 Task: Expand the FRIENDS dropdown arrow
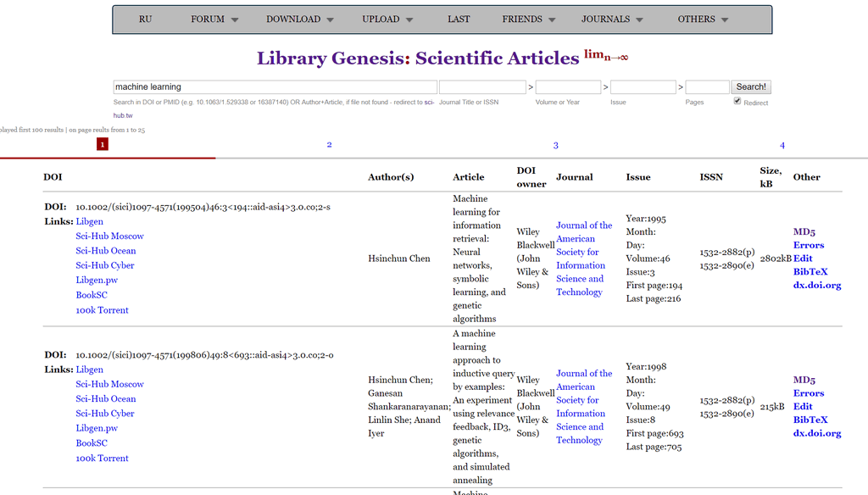[x=552, y=20]
